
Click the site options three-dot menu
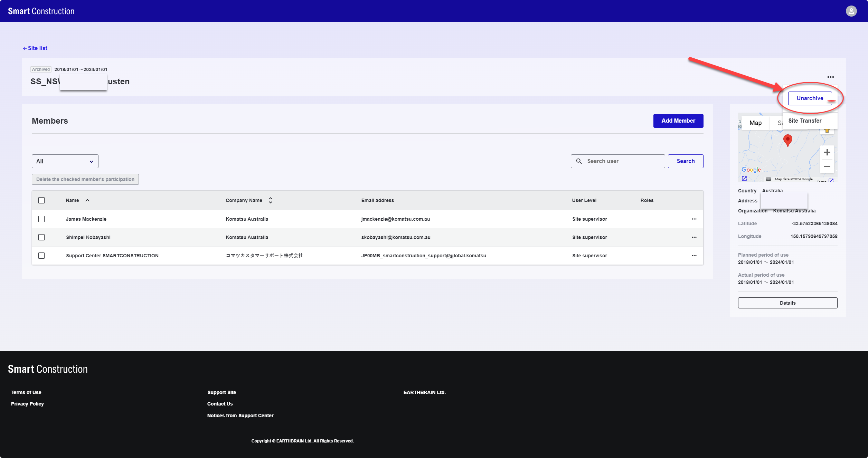(x=830, y=77)
